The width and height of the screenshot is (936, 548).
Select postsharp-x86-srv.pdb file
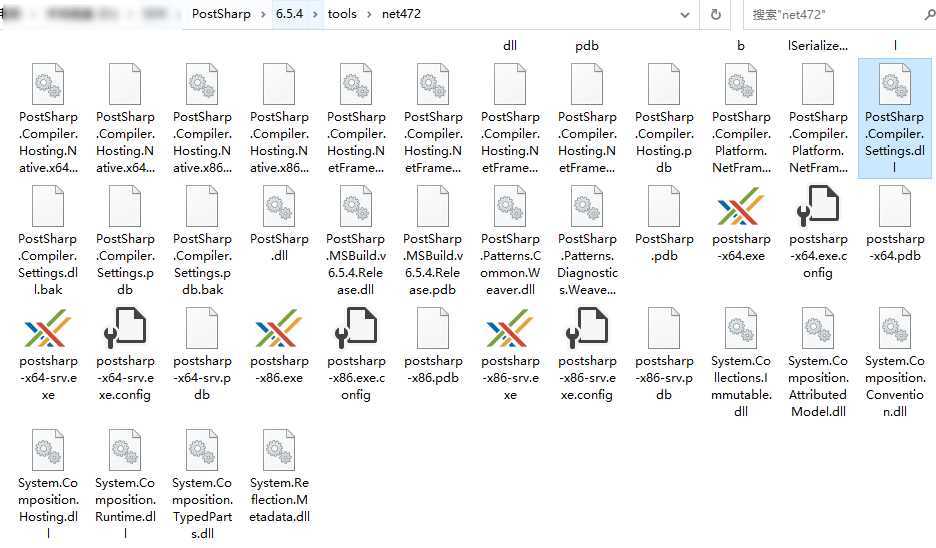[x=664, y=354]
